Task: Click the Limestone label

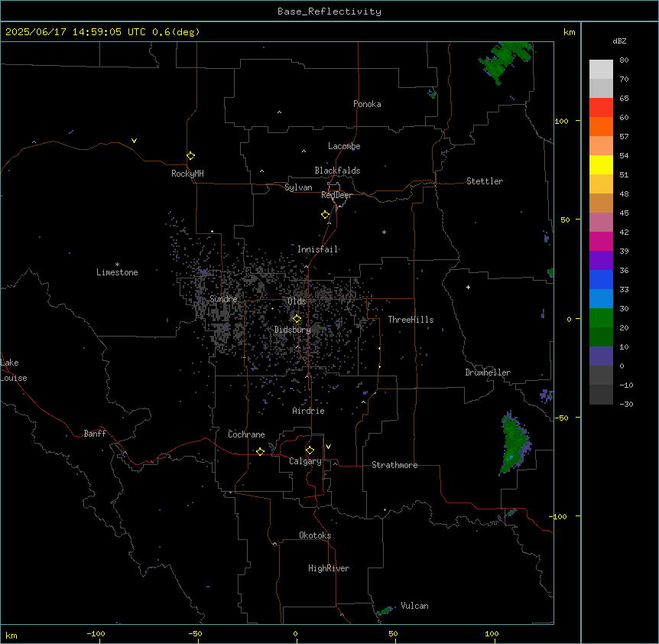Action: click(x=117, y=272)
